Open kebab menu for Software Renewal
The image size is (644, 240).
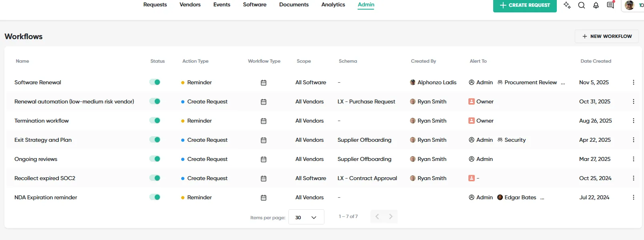pos(633,82)
